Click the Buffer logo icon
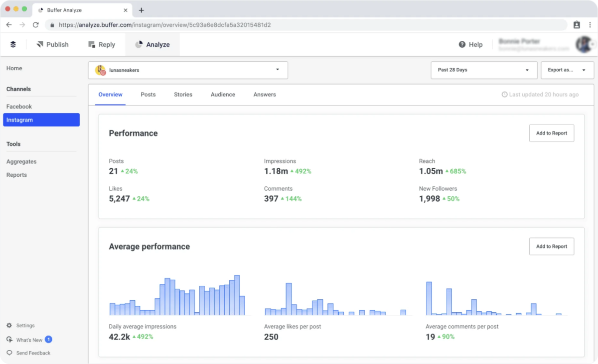The height and width of the screenshot is (364, 598). (x=13, y=44)
